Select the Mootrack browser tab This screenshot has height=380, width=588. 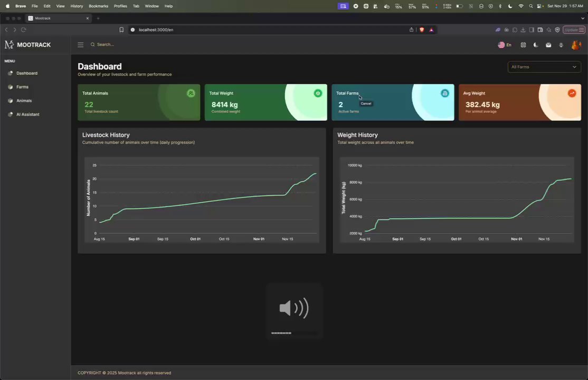point(58,18)
